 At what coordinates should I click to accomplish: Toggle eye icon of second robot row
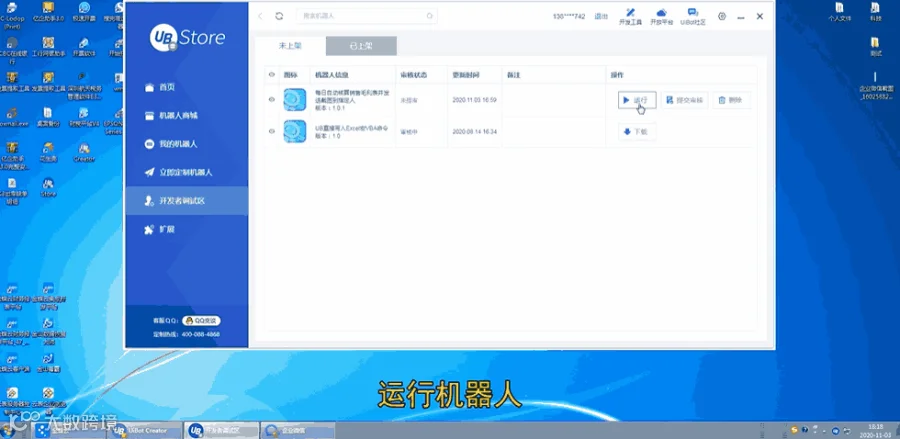(x=271, y=131)
